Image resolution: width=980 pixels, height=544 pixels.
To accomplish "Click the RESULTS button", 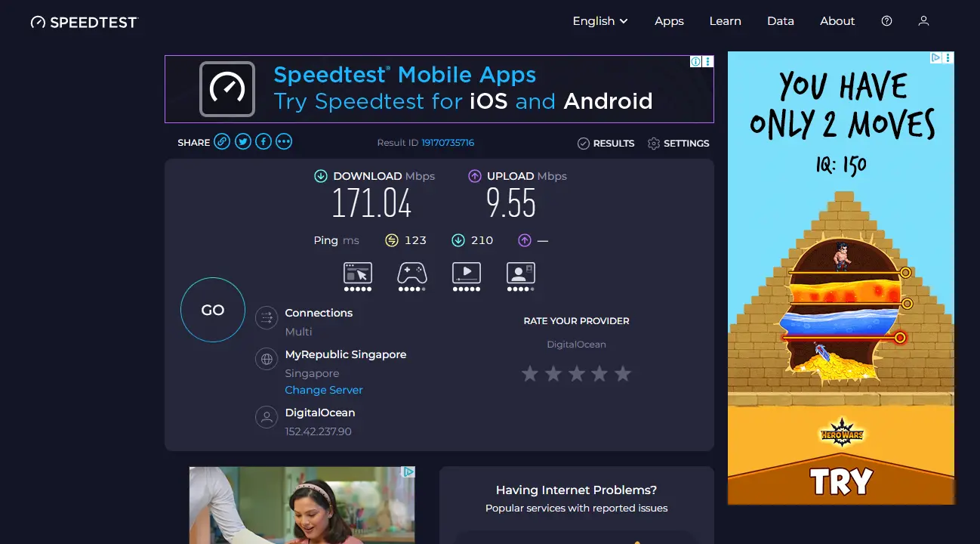I will tap(606, 144).
